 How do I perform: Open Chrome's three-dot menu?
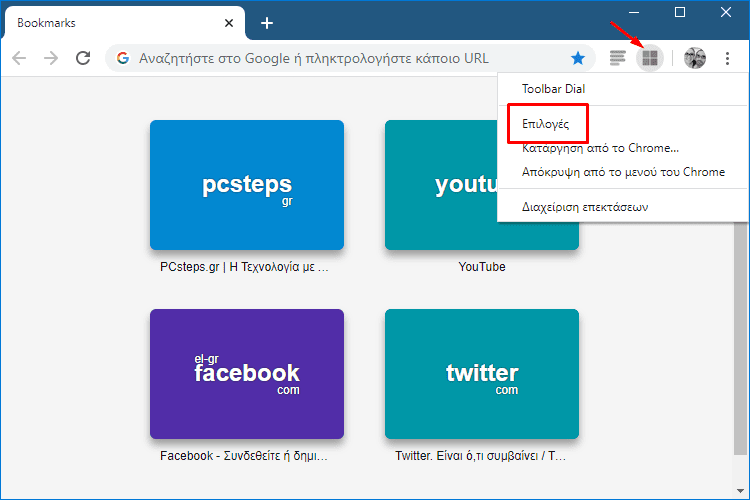click(728, 59)
